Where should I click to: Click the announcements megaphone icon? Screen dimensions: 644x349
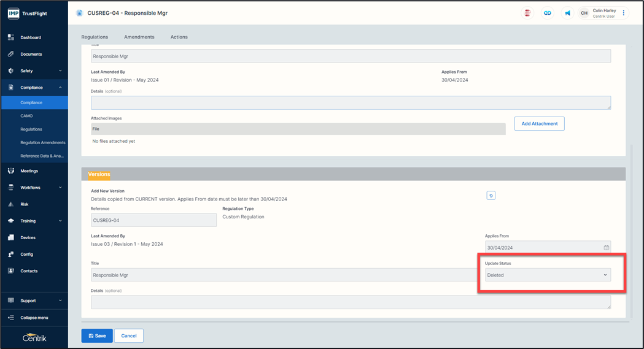(567, 13)
